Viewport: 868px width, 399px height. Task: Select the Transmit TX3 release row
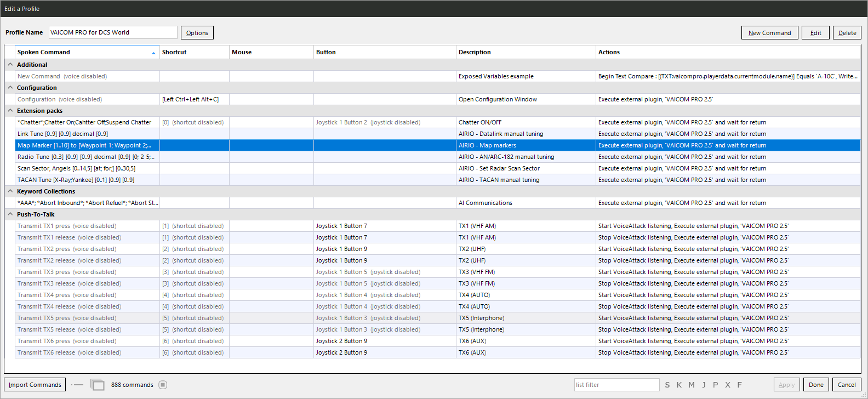pos(438,283)
